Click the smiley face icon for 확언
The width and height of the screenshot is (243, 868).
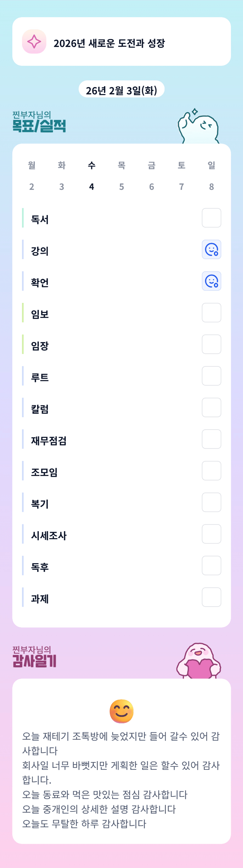click(211, 281)
